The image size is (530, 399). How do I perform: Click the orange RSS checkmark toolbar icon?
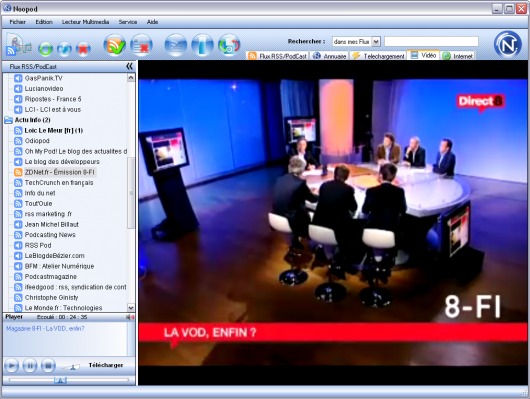tap(115, 45)
